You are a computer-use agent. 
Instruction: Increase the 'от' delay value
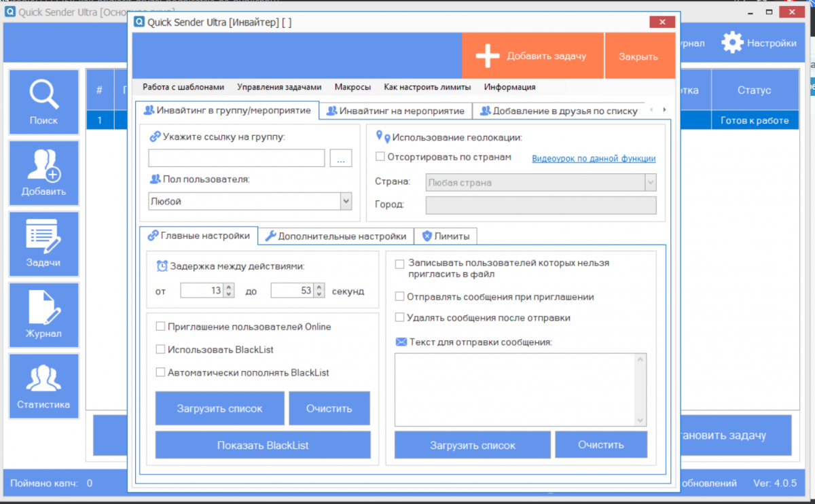click(229, 287)
